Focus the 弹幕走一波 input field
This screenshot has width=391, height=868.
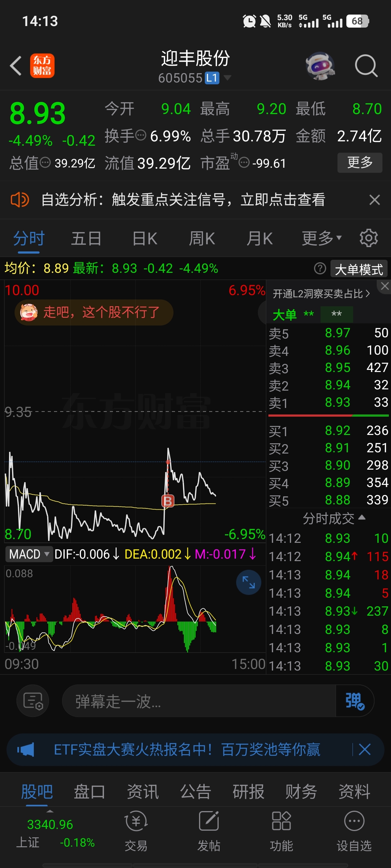tap(199, 701)
